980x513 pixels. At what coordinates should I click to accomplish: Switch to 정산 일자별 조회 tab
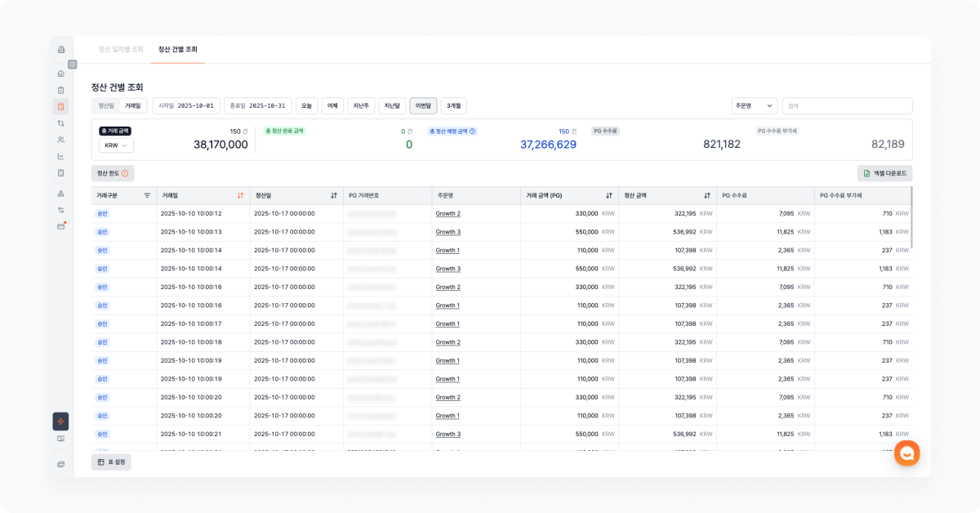[121, 49]
